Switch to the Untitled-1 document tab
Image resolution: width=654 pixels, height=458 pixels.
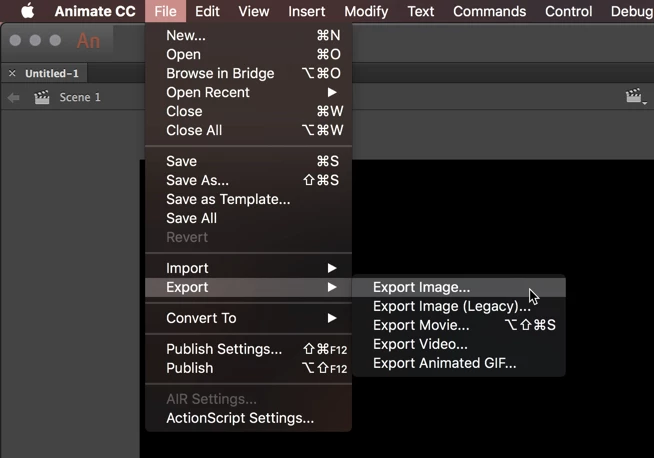(x=52, y=74)
